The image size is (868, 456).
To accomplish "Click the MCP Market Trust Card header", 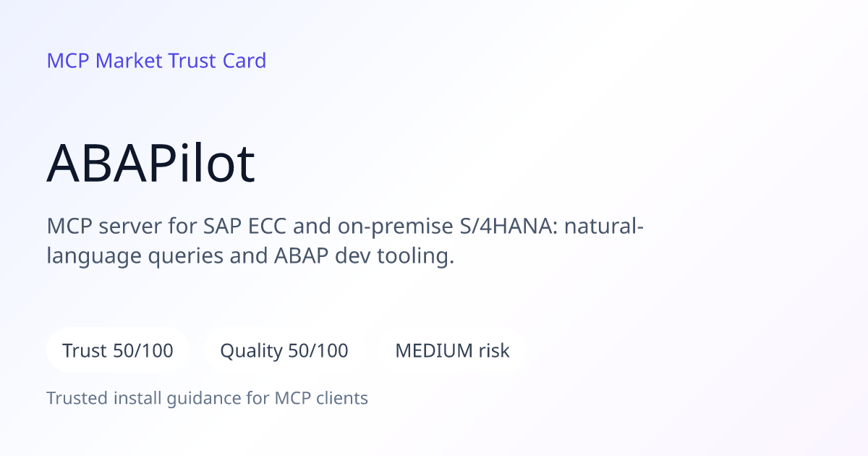I will click(156, 61).
